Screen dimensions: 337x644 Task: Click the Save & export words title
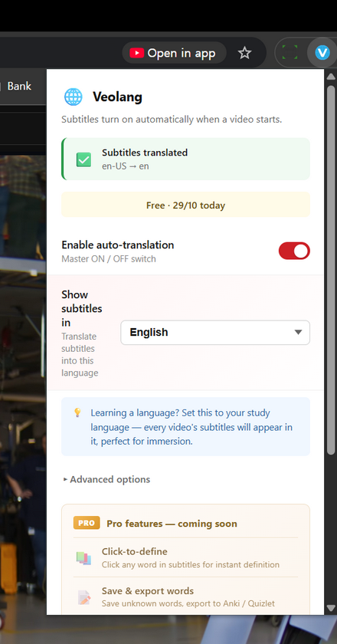148,591
